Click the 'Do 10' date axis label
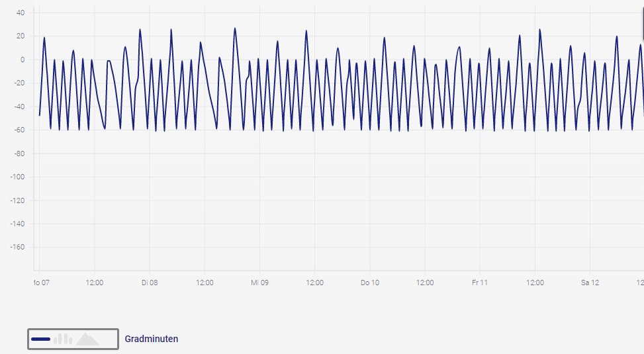The width and height of the screenshot is (644, 354). tap(369, 283)
